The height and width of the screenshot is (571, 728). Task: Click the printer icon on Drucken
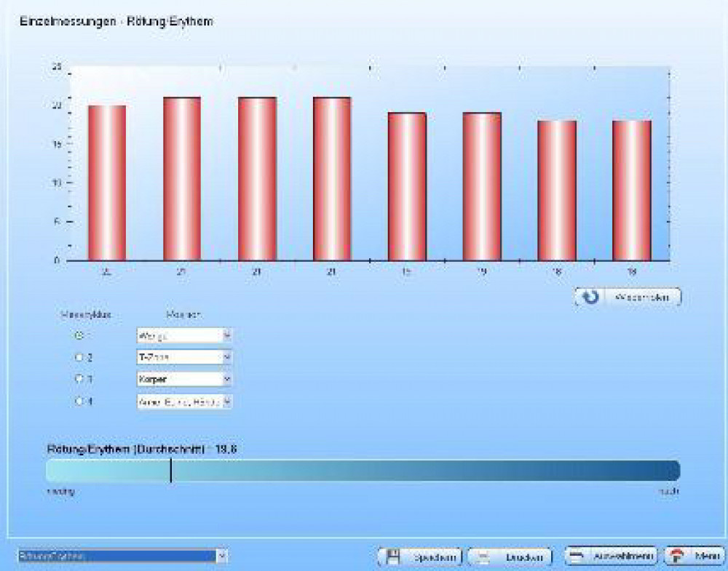(483, 556)
